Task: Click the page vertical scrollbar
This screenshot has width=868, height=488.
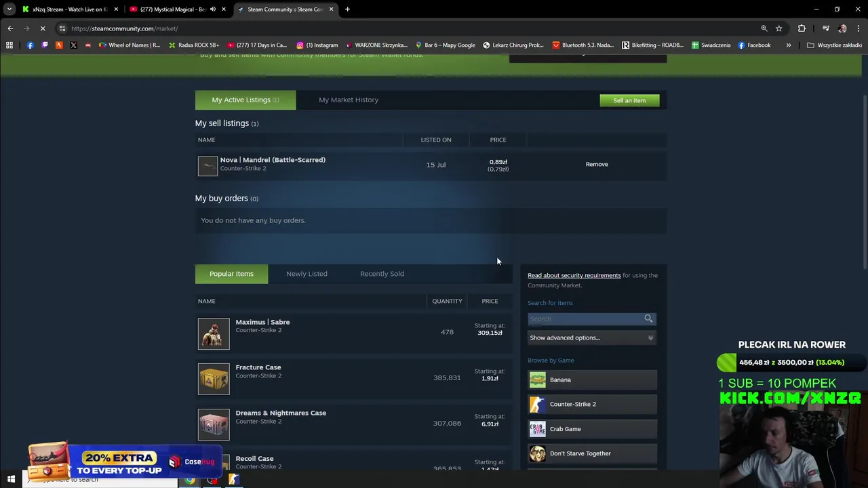Action: click(x=865, y=183)
